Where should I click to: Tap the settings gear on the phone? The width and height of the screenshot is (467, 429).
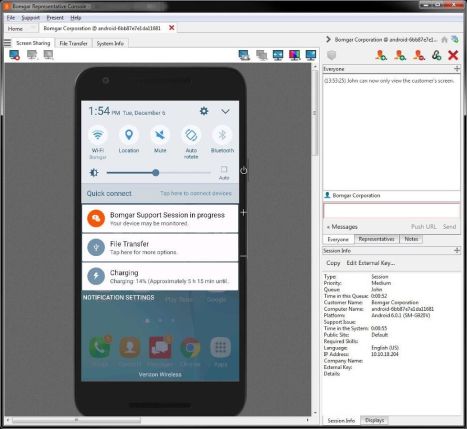[x=204, y=111]
